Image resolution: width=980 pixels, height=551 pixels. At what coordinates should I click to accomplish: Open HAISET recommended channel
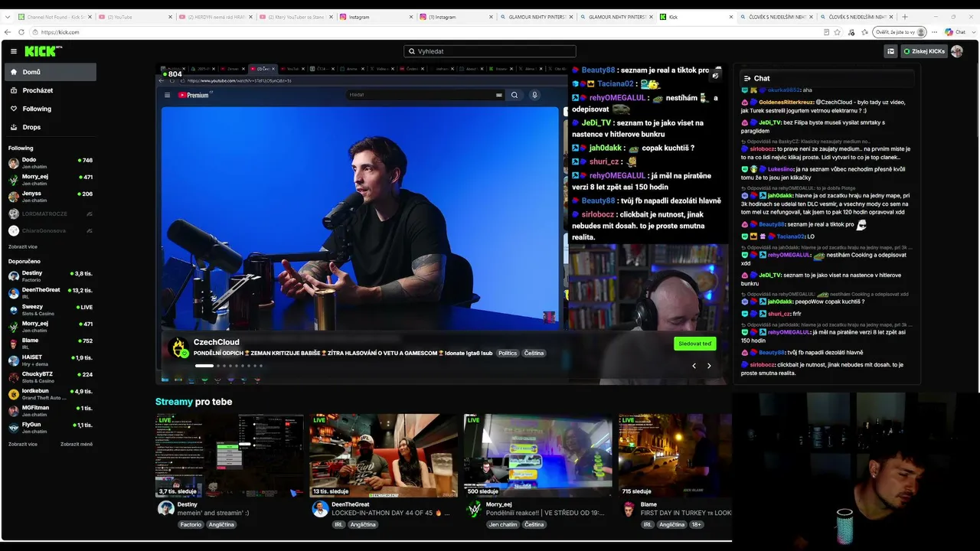click(50, 360)
